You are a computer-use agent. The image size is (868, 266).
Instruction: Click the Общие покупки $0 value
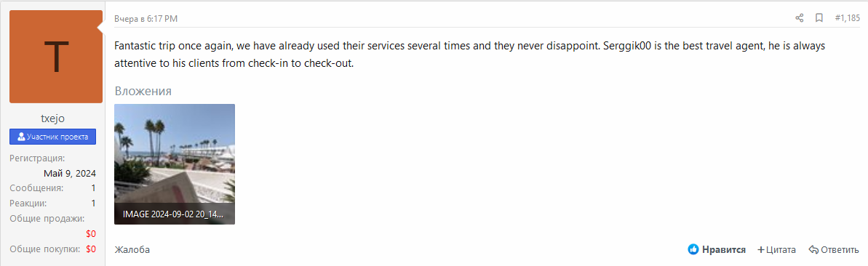point(92,249)
